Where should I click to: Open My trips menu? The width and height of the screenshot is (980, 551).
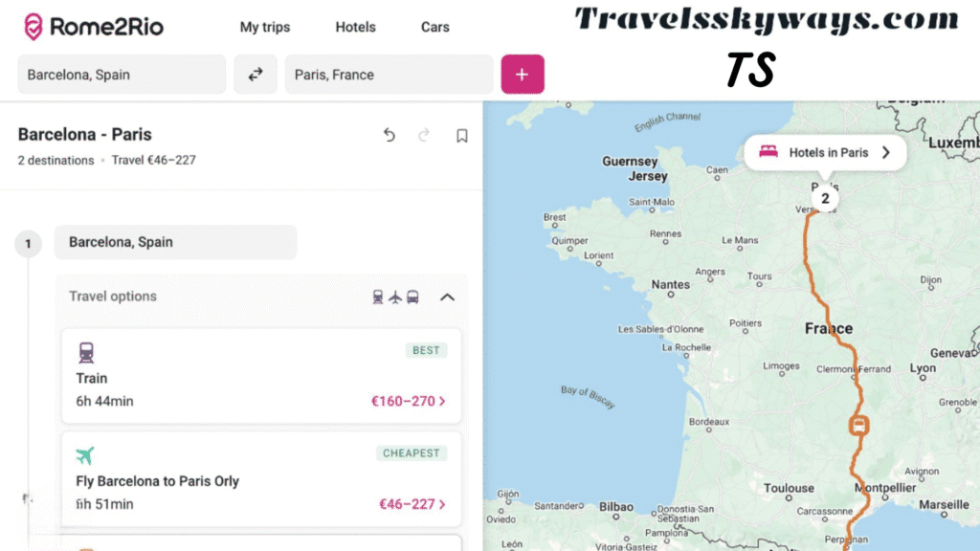(x=265, y=27)
